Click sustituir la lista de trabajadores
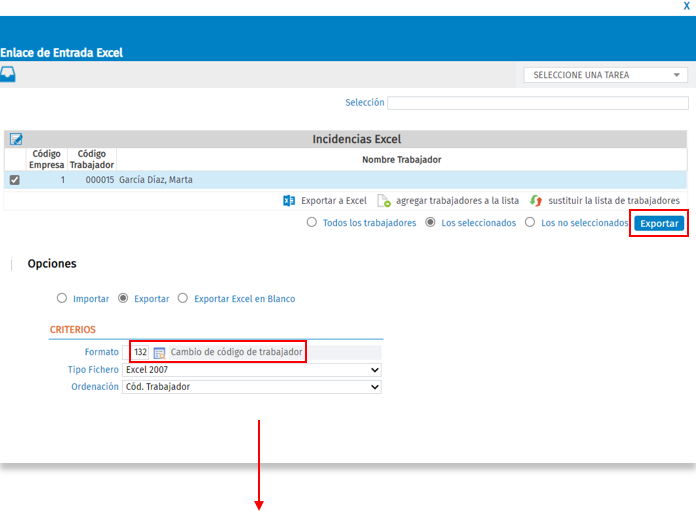The image size is (696, 518). [x=614, y=201]
